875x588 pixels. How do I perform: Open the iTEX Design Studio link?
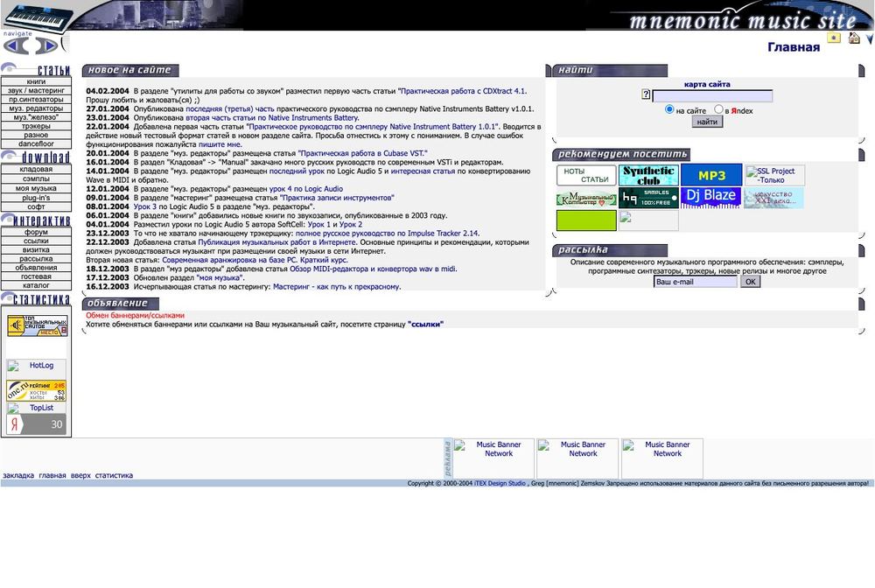500,483
